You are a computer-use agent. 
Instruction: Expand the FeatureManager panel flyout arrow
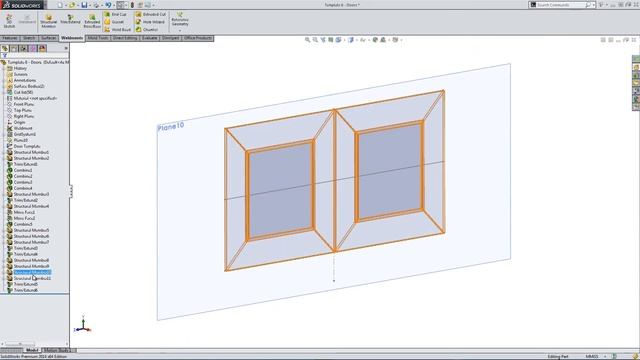[66, 48]
